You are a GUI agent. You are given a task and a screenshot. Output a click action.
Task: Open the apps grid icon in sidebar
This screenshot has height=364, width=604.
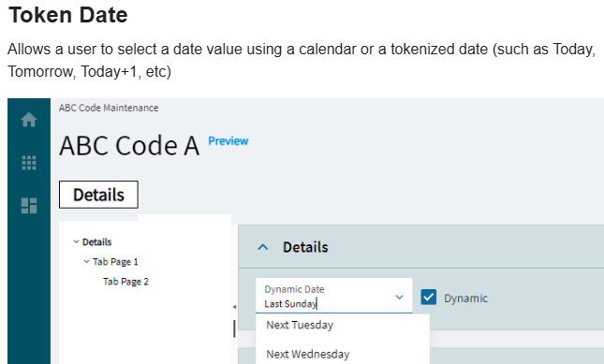tap(29, 163)
